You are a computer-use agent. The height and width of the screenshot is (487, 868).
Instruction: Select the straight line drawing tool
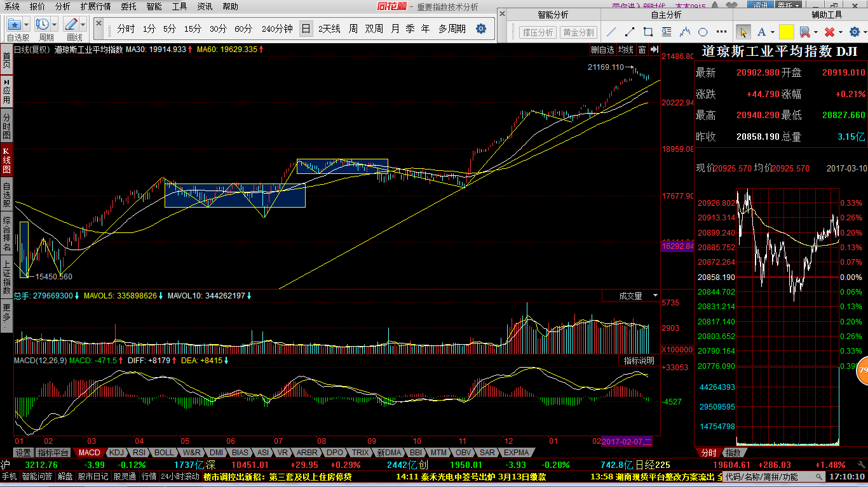point(611,32)
